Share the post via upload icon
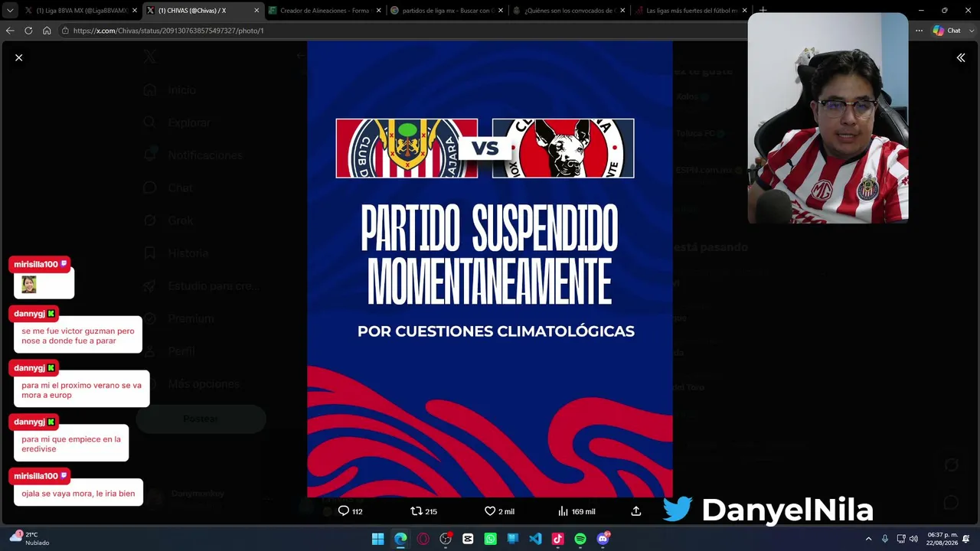The height and width of the screenshot is (551, 980). 635,511
